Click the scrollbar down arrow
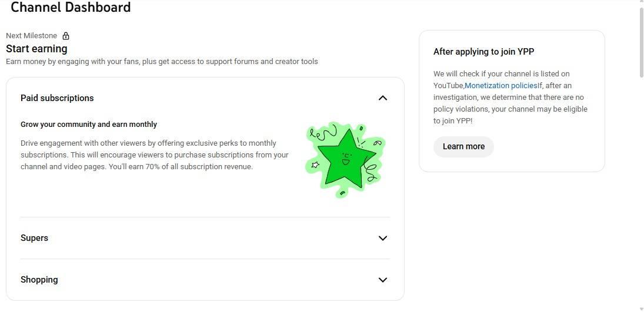The image size is (644, 312). click(x=641, y=308)
